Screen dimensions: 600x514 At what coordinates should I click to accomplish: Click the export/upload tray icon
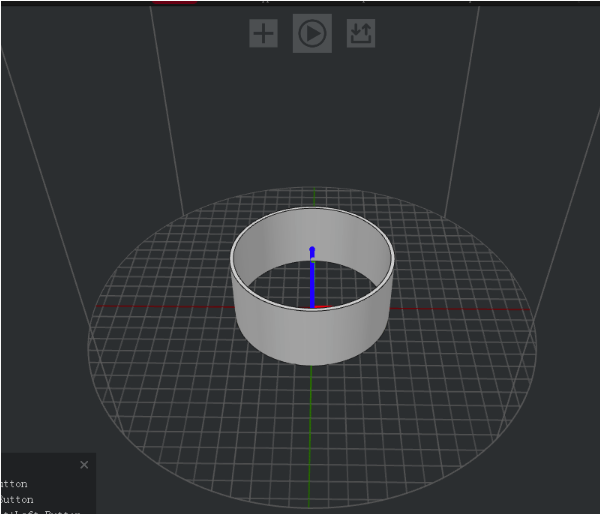tap(361, 33)
